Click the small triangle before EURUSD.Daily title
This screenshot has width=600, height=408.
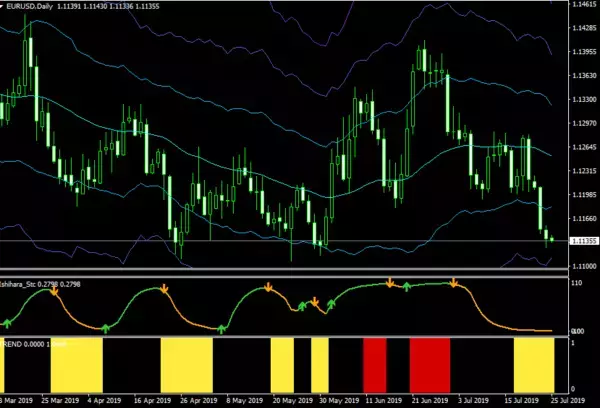[x=2, y=6]
